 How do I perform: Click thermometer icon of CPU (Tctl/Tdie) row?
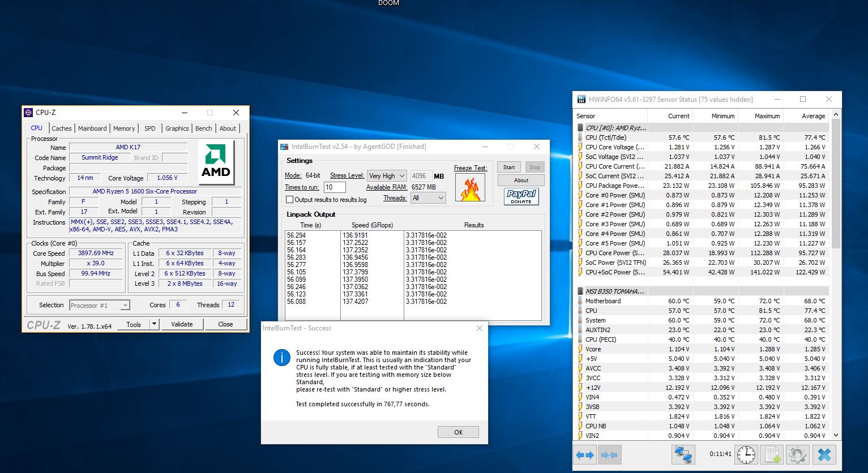580,137
